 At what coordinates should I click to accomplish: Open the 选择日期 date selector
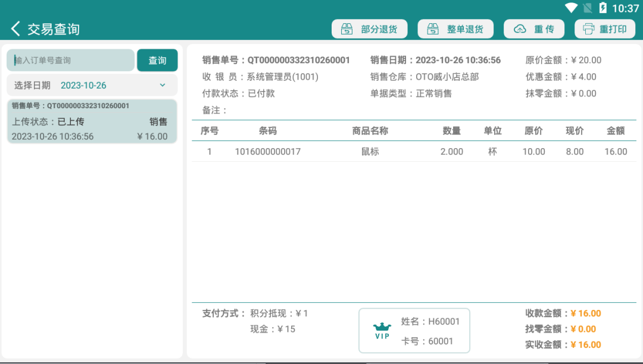click(x=92, y=85)
